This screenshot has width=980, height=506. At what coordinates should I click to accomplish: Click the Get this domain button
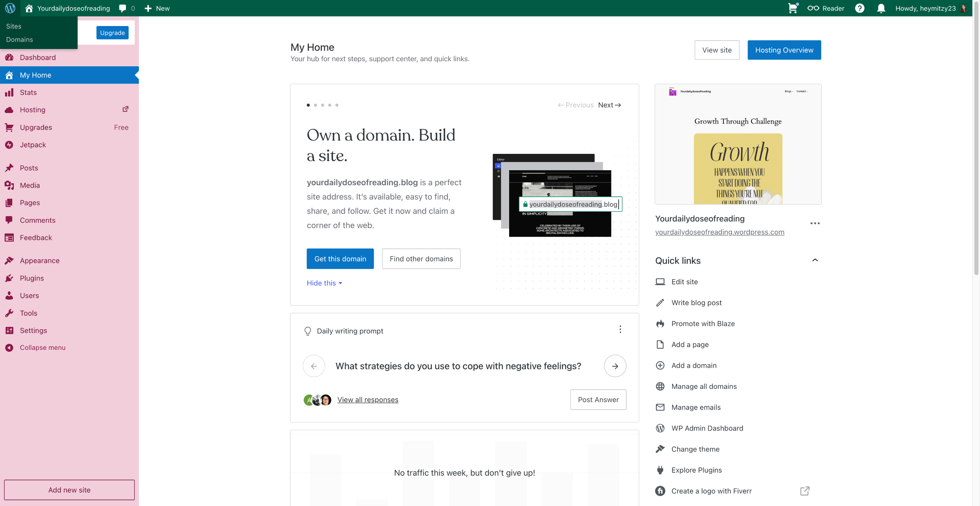[x=340, y=259]
